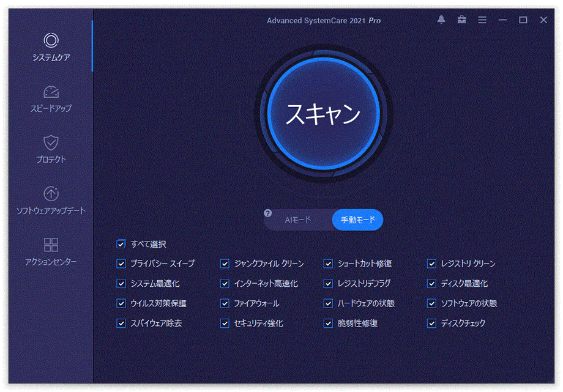This screenshot has height=392, width=563.
Task: Uncheck システム最適化
Action: [121, 284]
